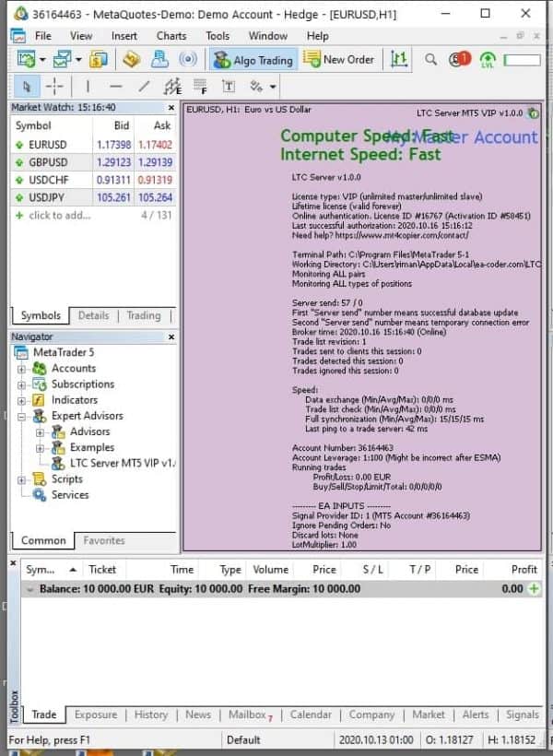The image size is (553, 756).
Task: Select the MetaTrader 5 root node
Action: pos(54,353)
